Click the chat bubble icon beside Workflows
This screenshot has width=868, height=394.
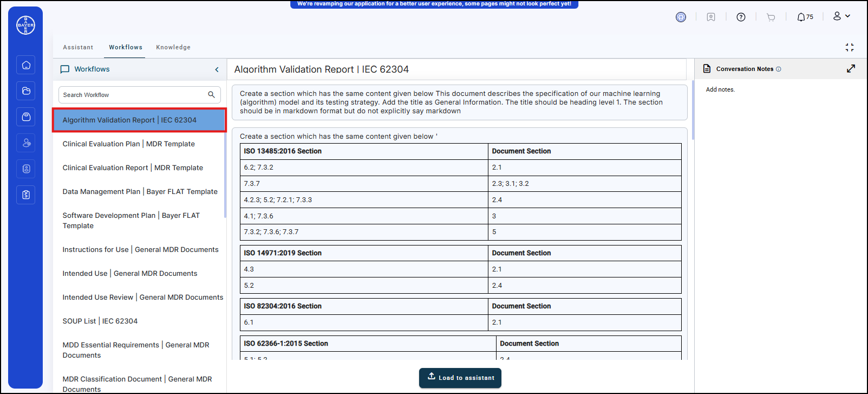coord(65,69)
